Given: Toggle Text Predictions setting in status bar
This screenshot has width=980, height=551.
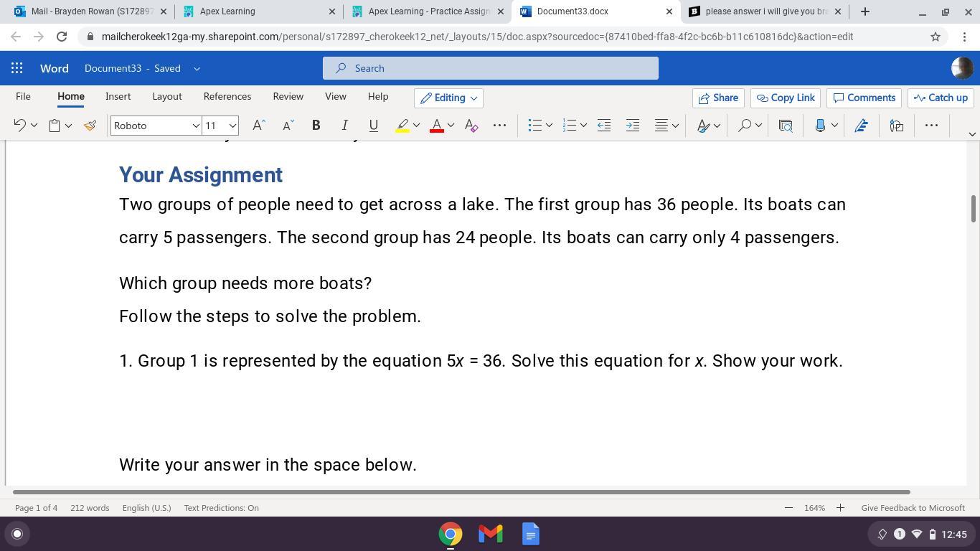Looking at the screenshot, I should point(221,508).
